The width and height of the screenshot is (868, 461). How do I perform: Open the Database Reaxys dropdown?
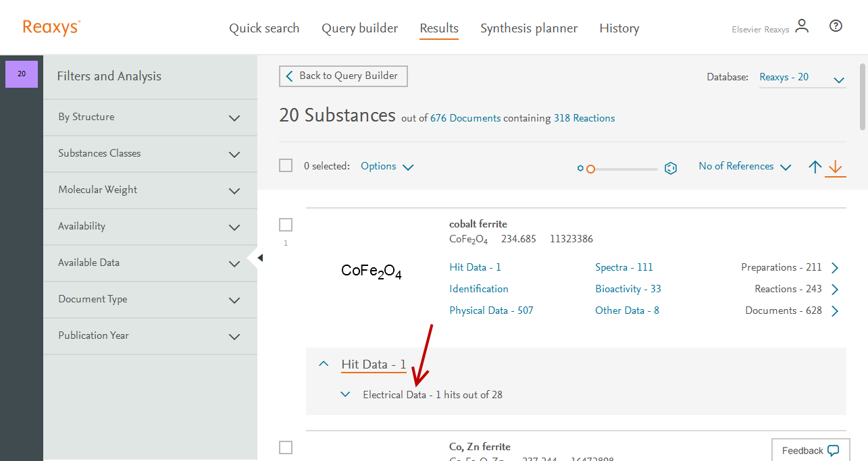pos(838,80)
